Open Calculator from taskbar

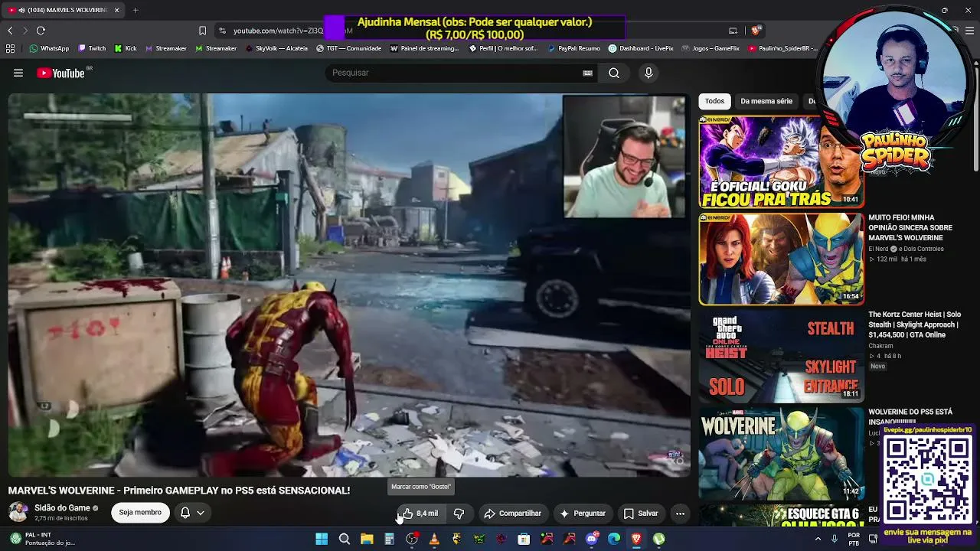click(389, 539)
